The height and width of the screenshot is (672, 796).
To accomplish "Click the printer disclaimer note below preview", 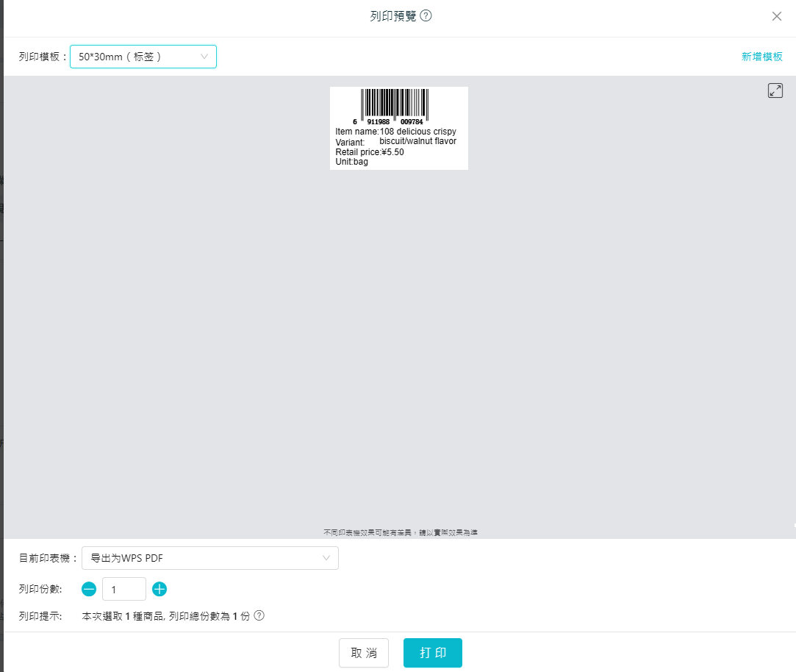I will pyautogui.click(x=400, y=532).
